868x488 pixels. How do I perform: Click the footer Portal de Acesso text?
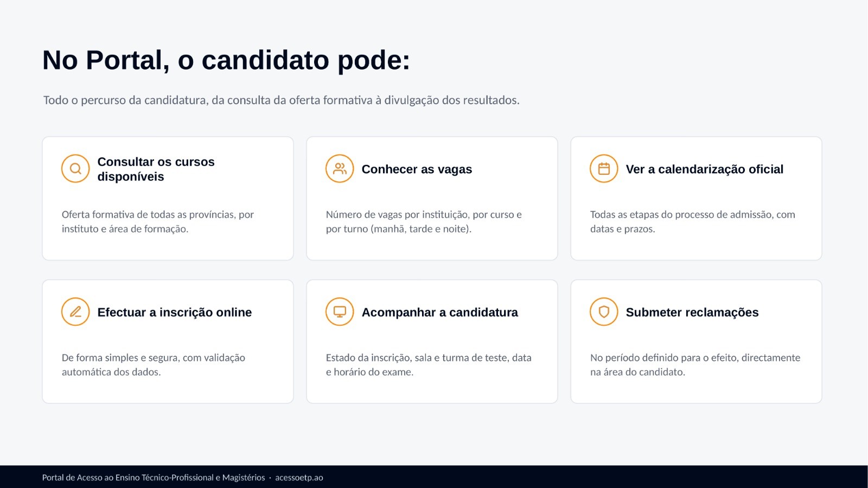pyautogui.click(x=154, y=478)
